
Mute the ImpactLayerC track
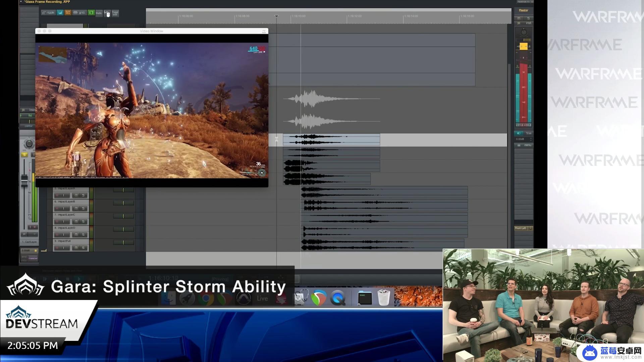76,222
